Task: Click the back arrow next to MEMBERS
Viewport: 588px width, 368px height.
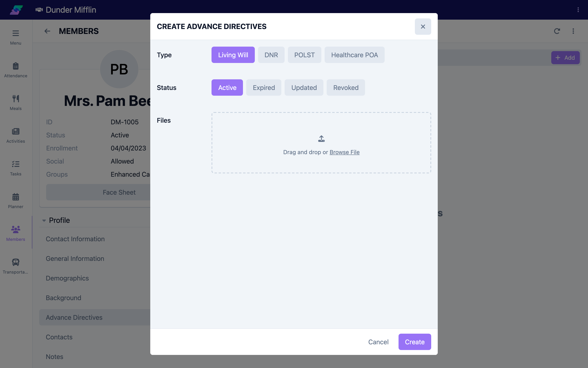Action: coord(47,31)
